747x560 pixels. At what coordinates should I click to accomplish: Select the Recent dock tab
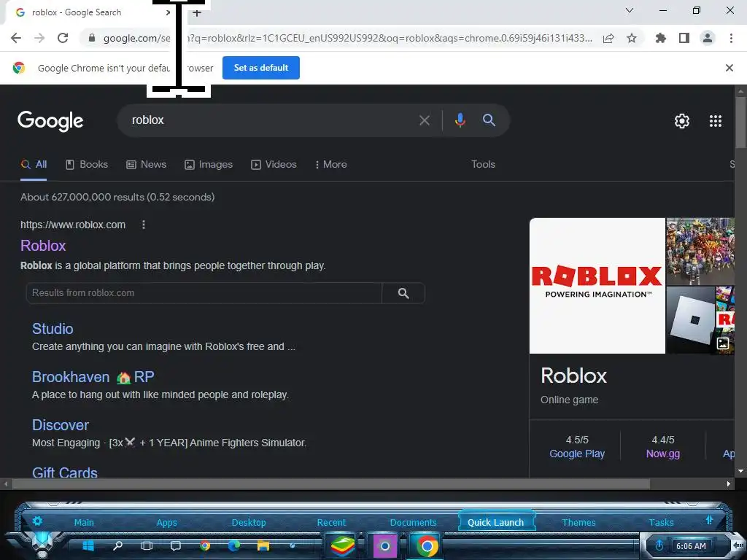tap(332, 522)
